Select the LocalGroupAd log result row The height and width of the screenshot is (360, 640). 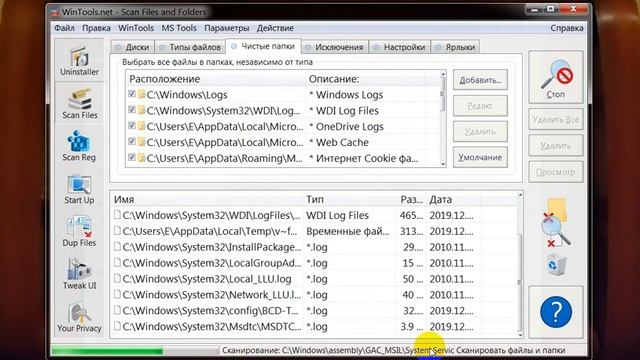[x=314, y=263]
